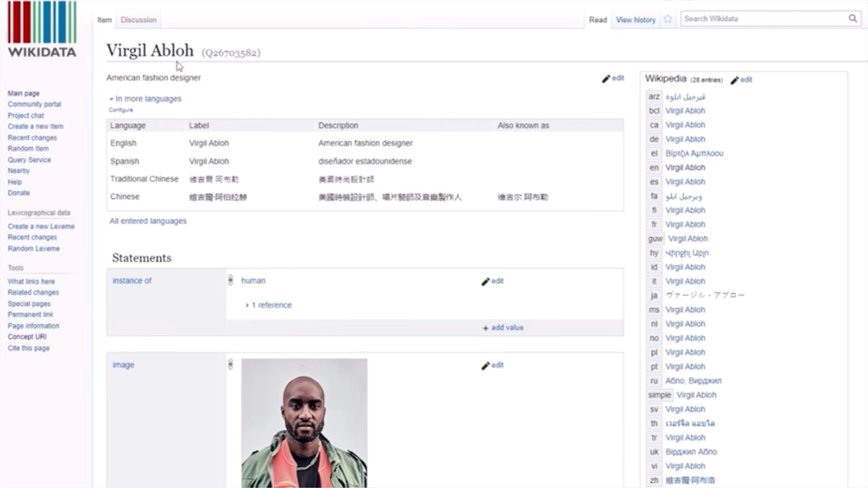Image resolution: width=868 pixels, height=488 pixels.
Task: Click the Configure languages link
Action: click(121, 110)
